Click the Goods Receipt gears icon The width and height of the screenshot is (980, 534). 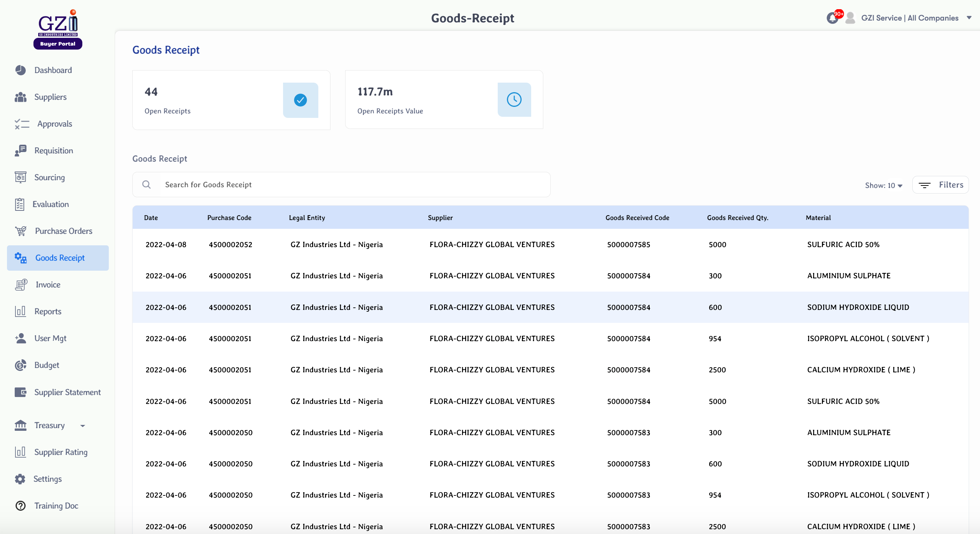click(21, 258)
